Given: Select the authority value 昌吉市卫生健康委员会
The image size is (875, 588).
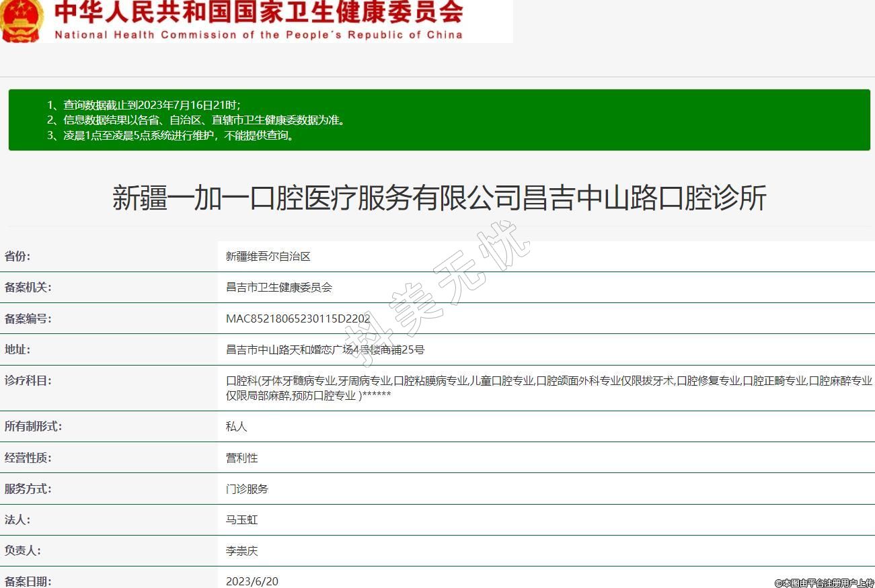Looking at the screenshot, I should point(278,288).
